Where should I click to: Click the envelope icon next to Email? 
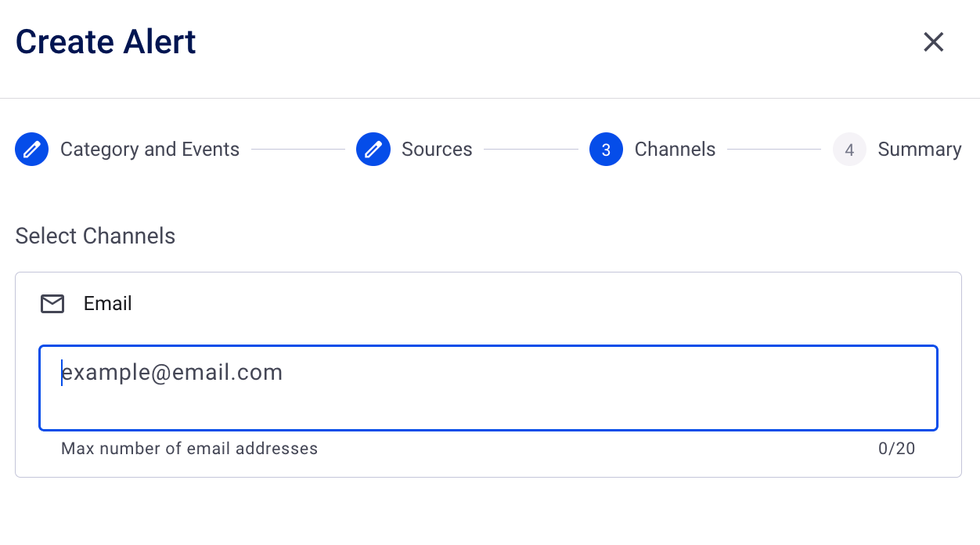pos(52,304)
